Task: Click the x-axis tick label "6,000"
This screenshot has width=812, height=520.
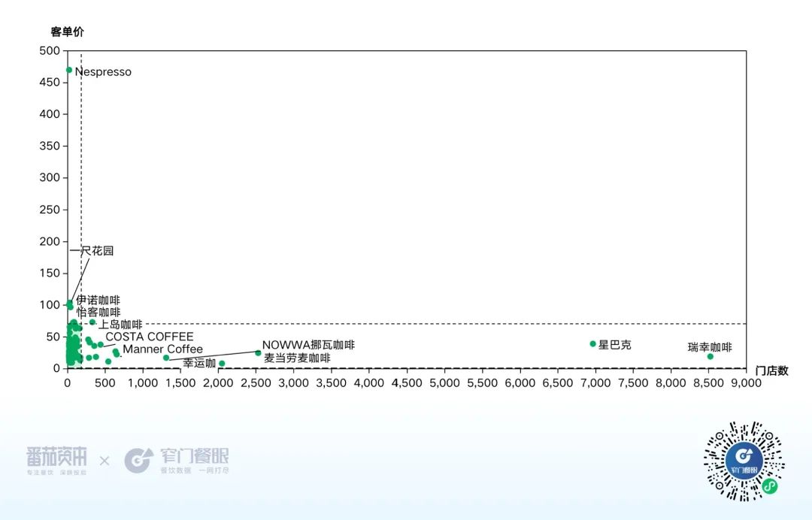Action: tap(520, 383)
